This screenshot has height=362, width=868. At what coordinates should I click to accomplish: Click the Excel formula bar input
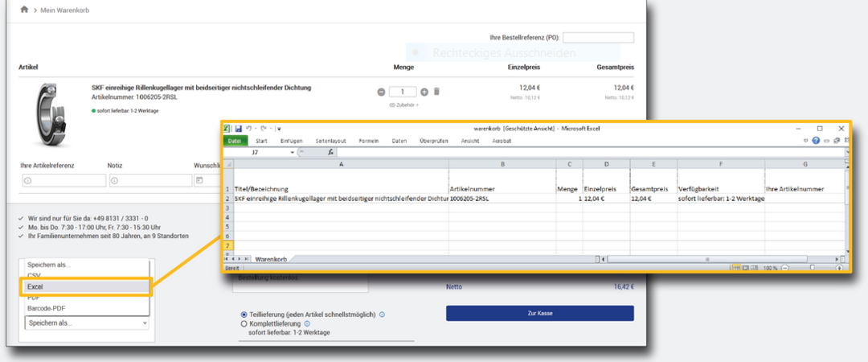[x=590, y=152]
